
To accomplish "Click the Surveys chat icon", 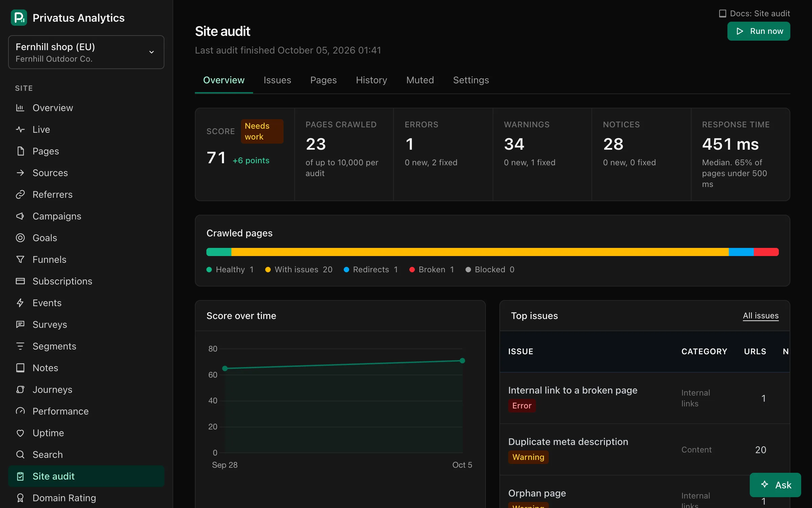I will pyautogui.click(x=20, y=324).
